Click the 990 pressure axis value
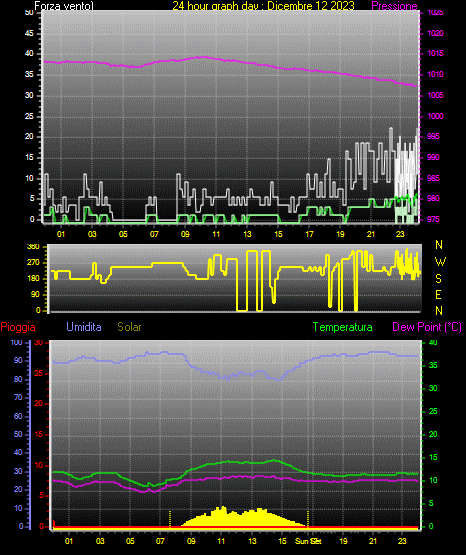The height and width of the screenshot is (555, 466). [433, 157]
